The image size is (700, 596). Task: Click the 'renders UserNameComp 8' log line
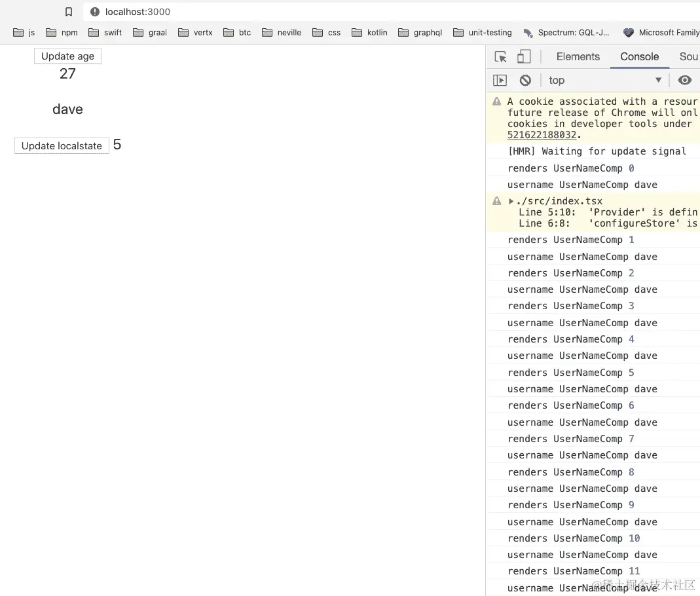[x=570, y=472]
